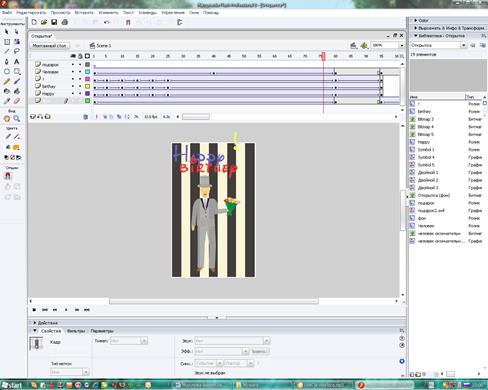Select the Pencil tool
Image resolution: width=488 pixels, height=390 pixels.
tap(7, 81)
